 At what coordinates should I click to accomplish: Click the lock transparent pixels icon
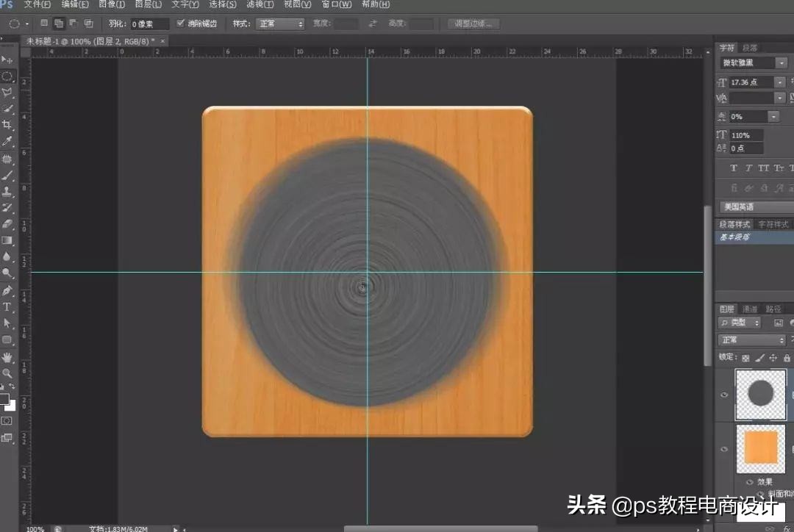[745, 358]
